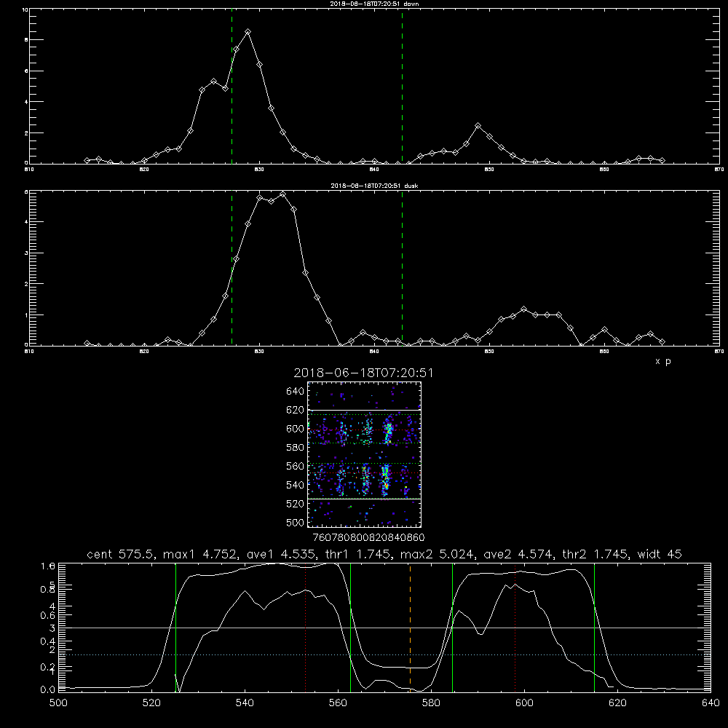Viewport: 728px width, 728px height.
Task: Click the green vertical line near 615 in bottom plot
Action: point(594,627)
